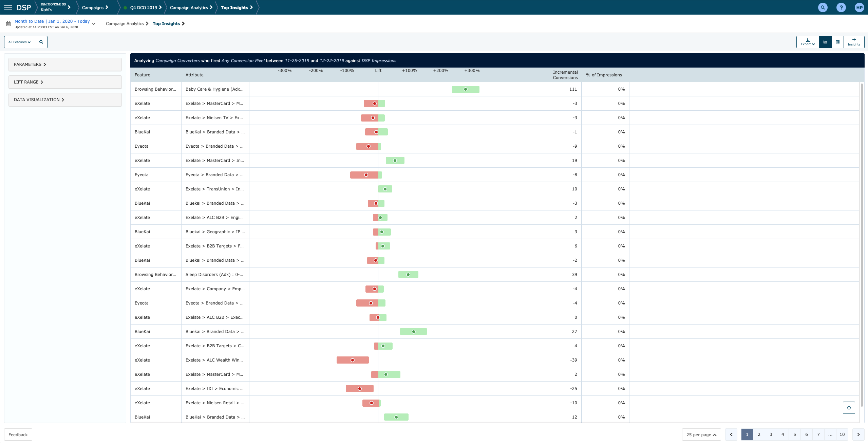
Task: Open the Export dropdown
Action: [808, 42]
